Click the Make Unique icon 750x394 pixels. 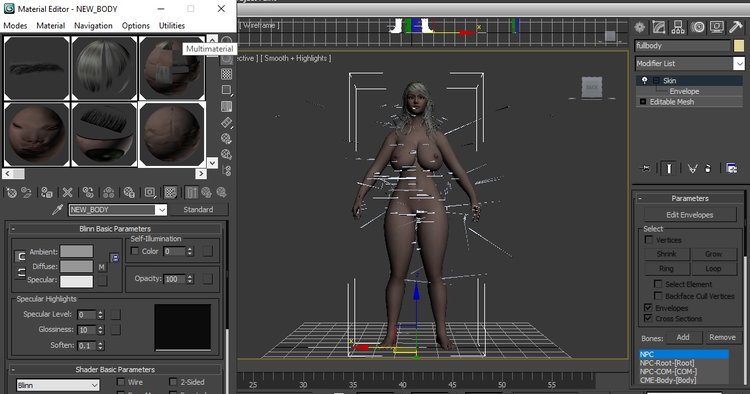[109, 193]
